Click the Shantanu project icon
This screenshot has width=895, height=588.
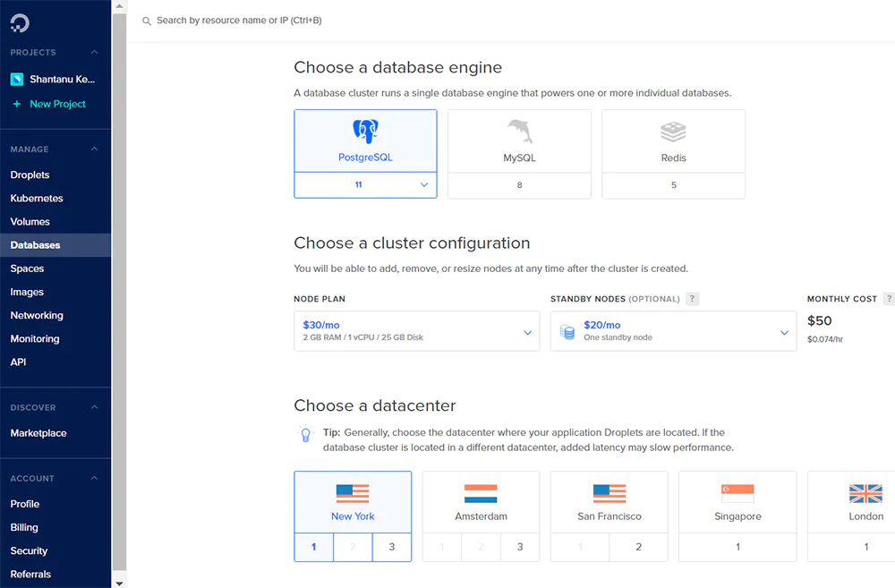[x=16, y=80]
